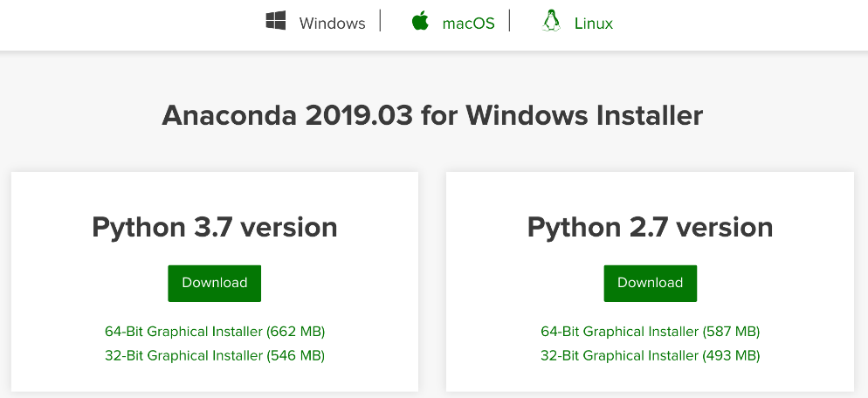Click the gray gap between the two cards

coord(432,279)
